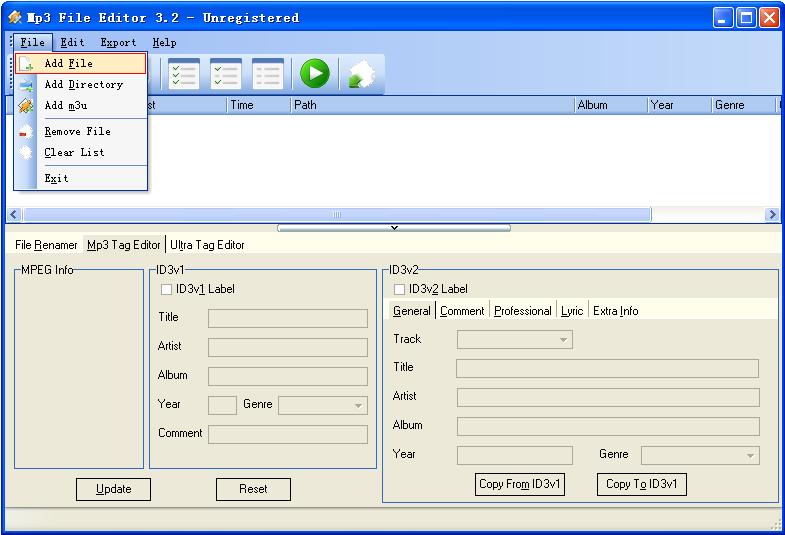This screenshot has height=535, width=785.
Task: Open the Lyric tab in ID3v2
Action: point(572,311)
